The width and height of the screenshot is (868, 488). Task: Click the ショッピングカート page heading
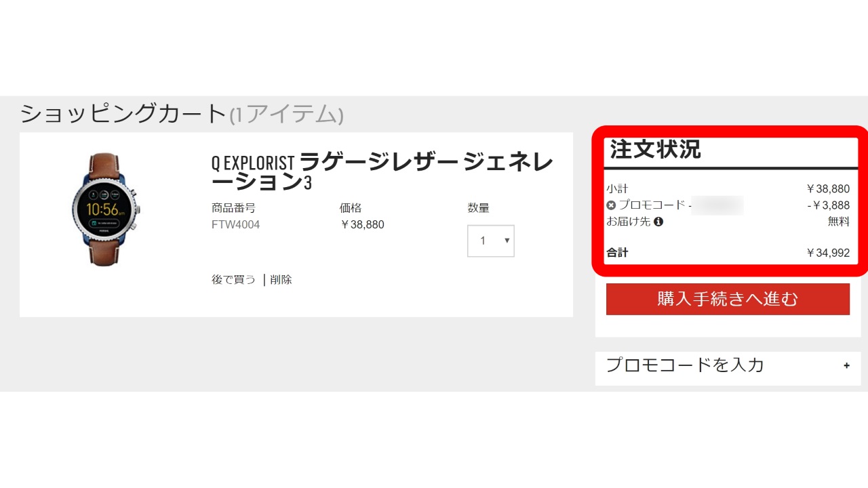(x=123, y=113)
